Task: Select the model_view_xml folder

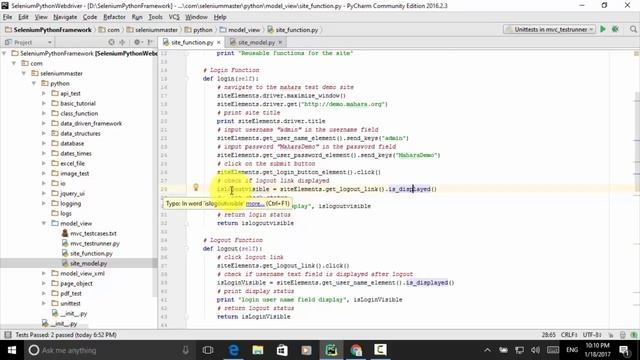Action: 82,273
